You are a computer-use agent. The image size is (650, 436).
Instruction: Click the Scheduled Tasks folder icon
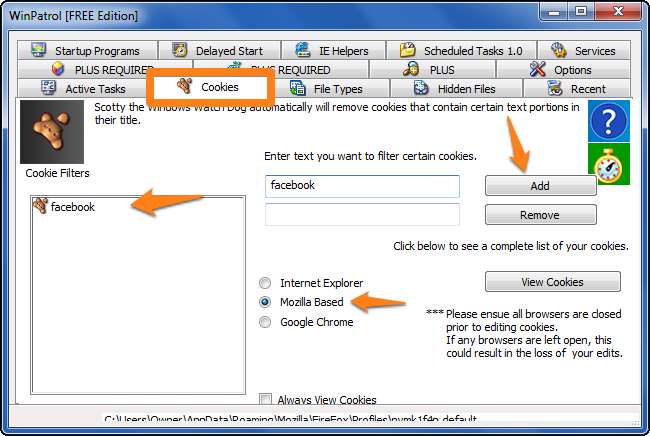point(407,50)
